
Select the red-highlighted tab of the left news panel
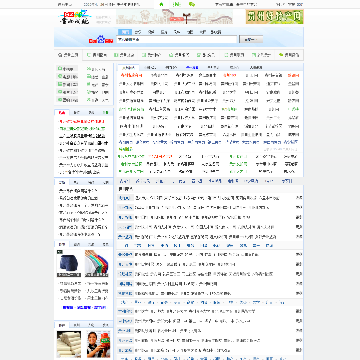coord(62,113)
